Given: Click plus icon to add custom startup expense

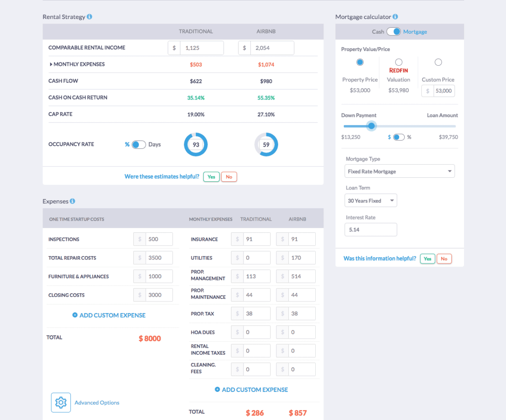Looking at the screenshot, I should (75, 316).
